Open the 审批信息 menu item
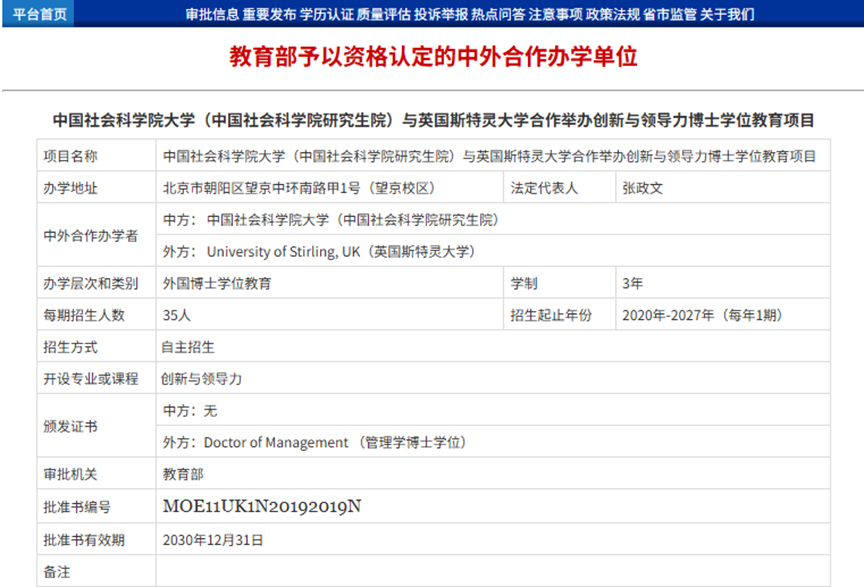Viewport: 864px width, 587px height. pos(212,14)
